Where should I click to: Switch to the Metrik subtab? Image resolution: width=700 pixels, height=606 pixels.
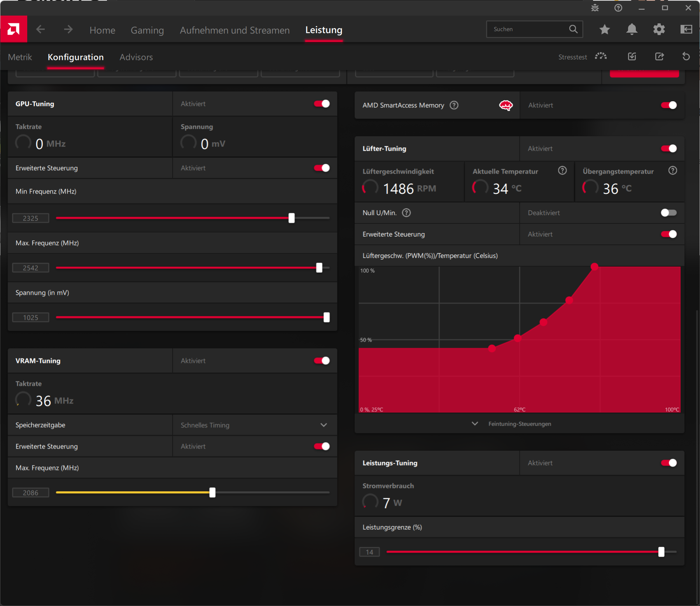tap(20, 57)
